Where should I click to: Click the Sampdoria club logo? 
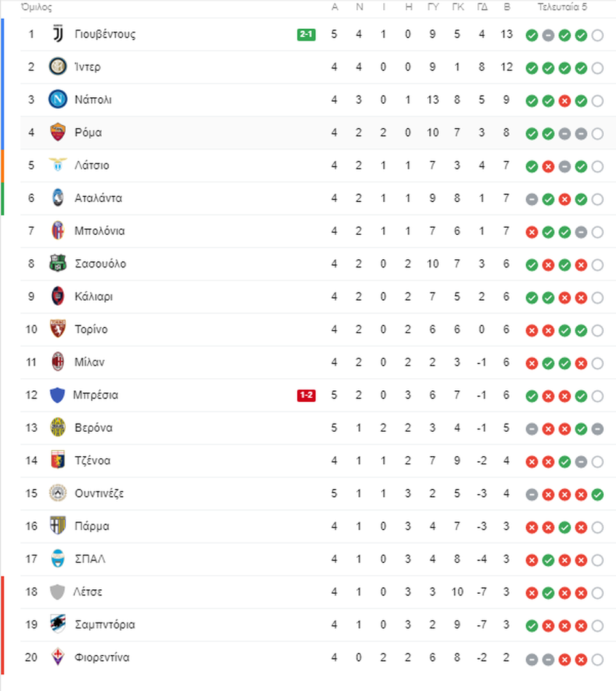click(x=58, y=624)
